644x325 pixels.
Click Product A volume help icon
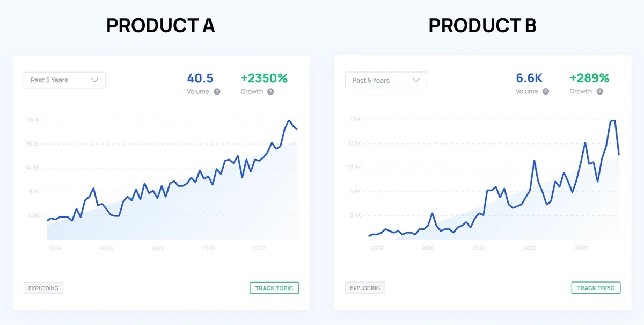[x=217, y=92]
